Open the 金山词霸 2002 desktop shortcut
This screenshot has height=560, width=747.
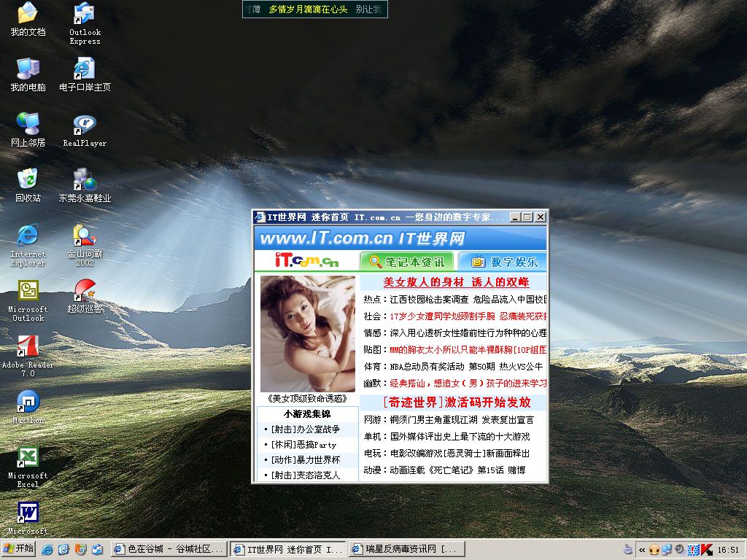(x=85, y=245)
